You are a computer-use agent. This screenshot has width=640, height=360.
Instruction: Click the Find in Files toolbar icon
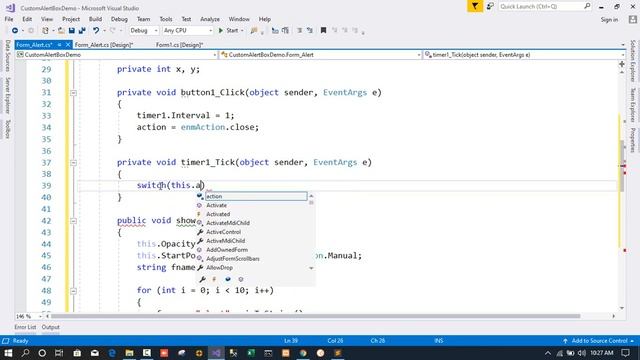click(x=254, y=31)
